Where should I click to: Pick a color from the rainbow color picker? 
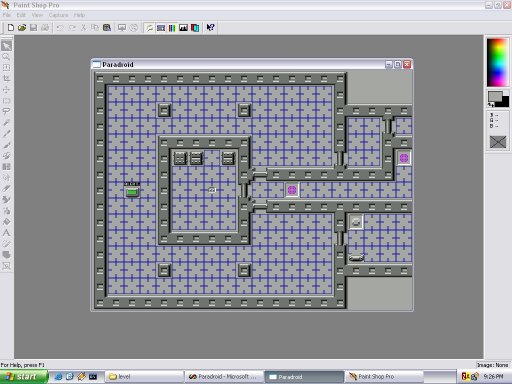(x=497, y=63)
